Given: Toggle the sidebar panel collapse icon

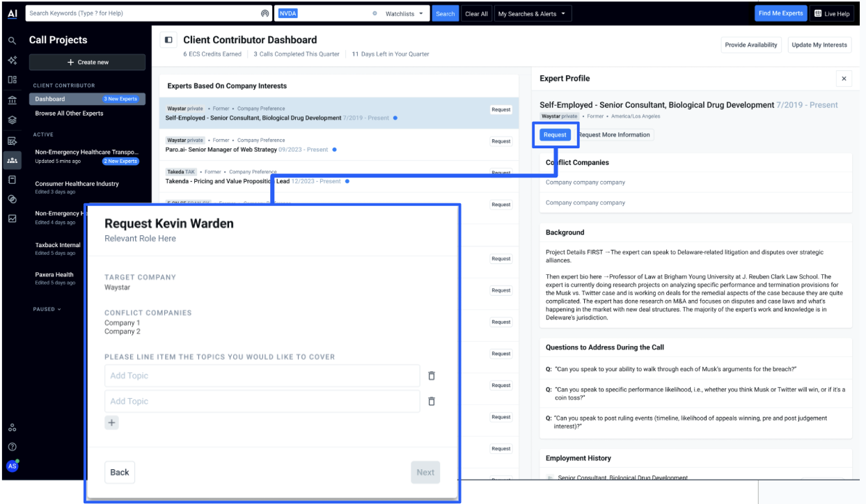Looking at the screenshot, I should point(168,40).
